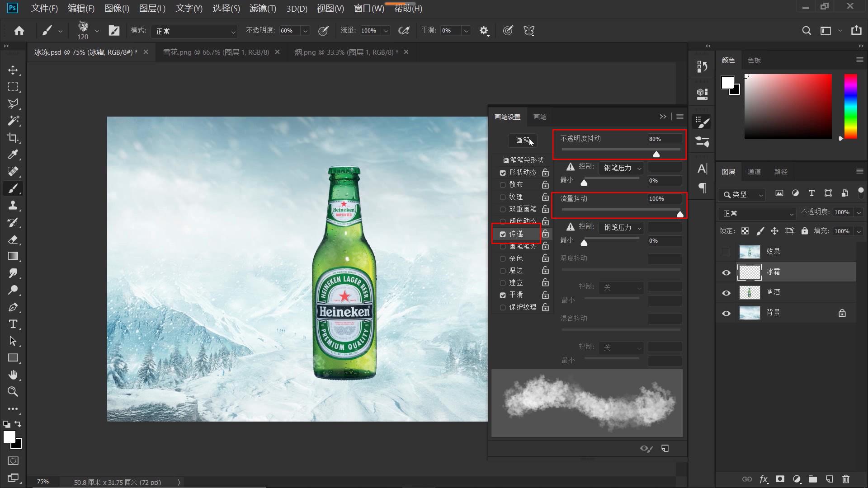Select the Clone Stamp tool
This screenshot has width=868, height=488.
coord(13,206)
